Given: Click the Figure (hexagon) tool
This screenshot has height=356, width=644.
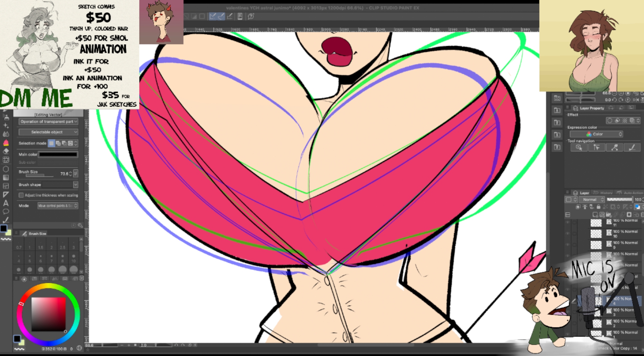Looking at the screenshot, I should click(6, 169).
